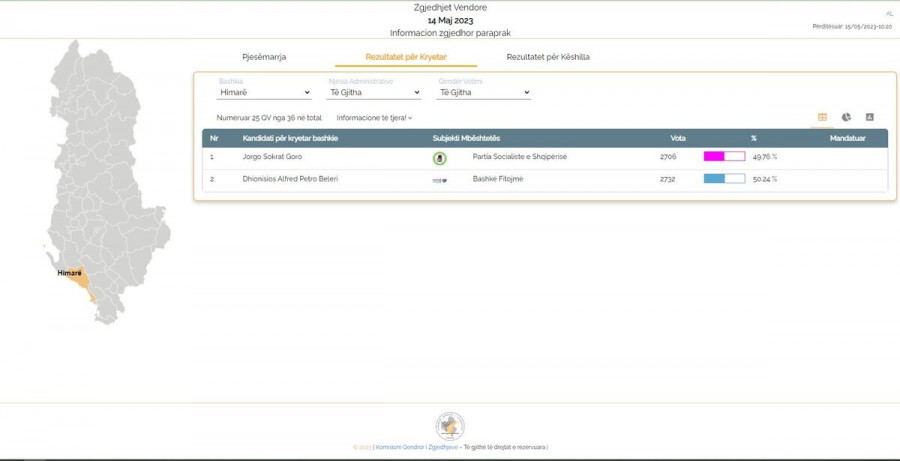
Task: Expand Informacione të tjera section
Action: [374, 118]
